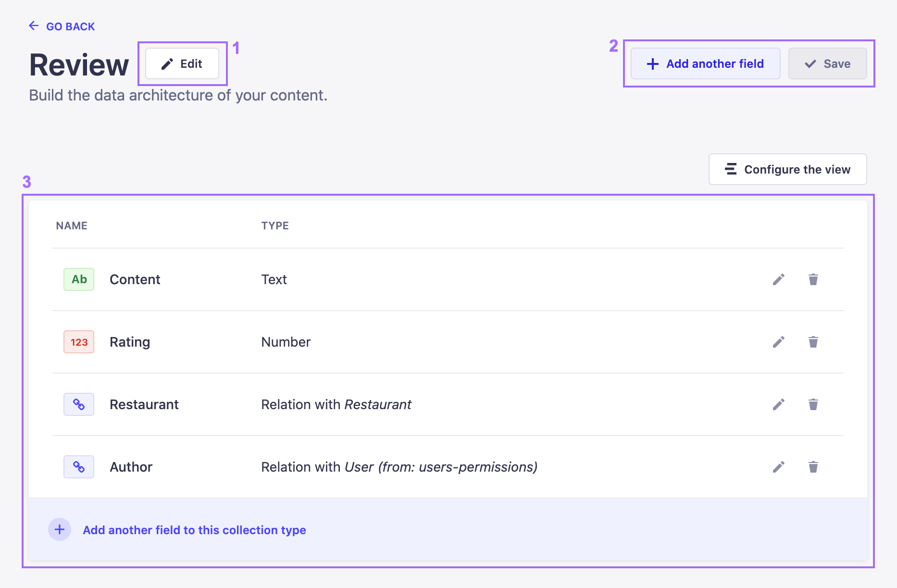Viewport: 897px width, 588px height.
Task: Follow the GO BACK link
Action: [70, 26]
